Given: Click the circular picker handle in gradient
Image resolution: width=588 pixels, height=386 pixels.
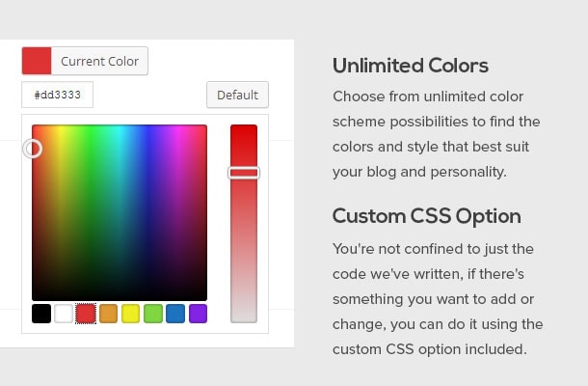Looking at the screenshot, I should tap(33, 149).
